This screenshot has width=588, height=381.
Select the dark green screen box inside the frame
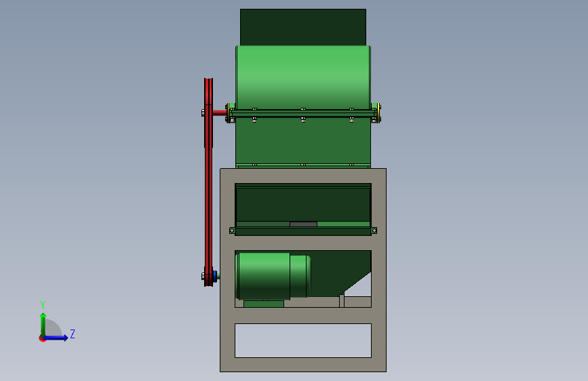click(x=303, y=205)
